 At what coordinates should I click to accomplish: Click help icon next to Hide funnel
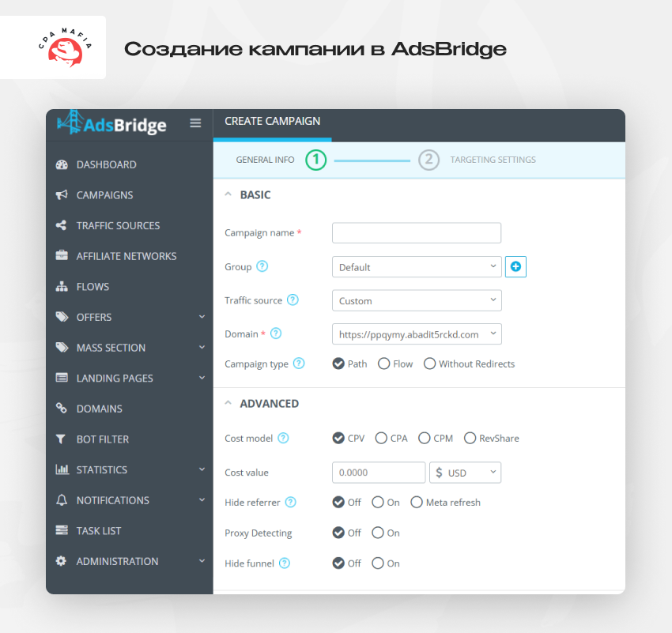point(285,563)
